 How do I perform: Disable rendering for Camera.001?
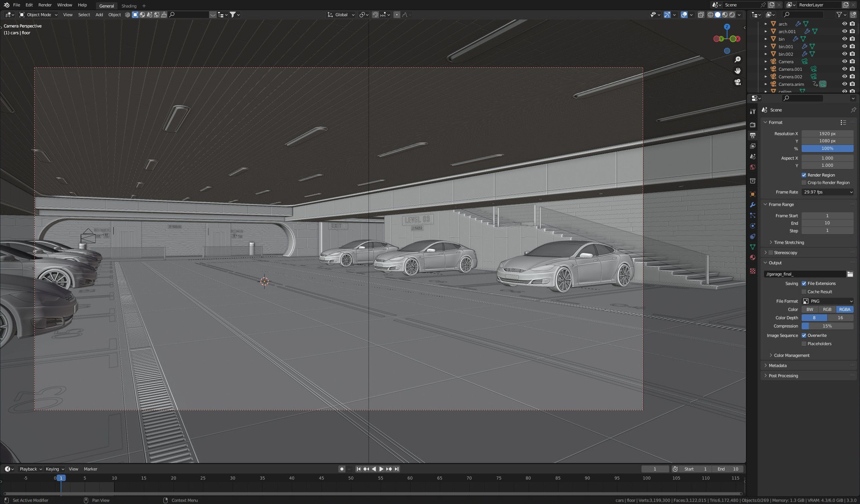(x=852, y=69)
